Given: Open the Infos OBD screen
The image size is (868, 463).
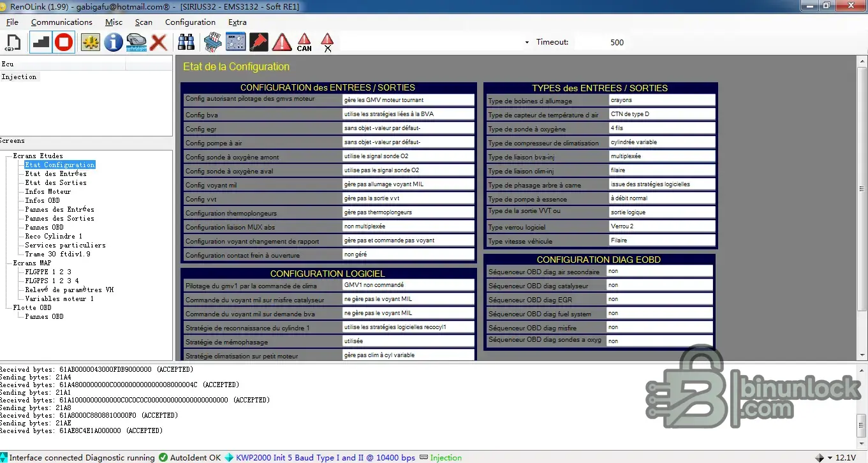Looking at the screenshot, I should [x=42, y=200].
